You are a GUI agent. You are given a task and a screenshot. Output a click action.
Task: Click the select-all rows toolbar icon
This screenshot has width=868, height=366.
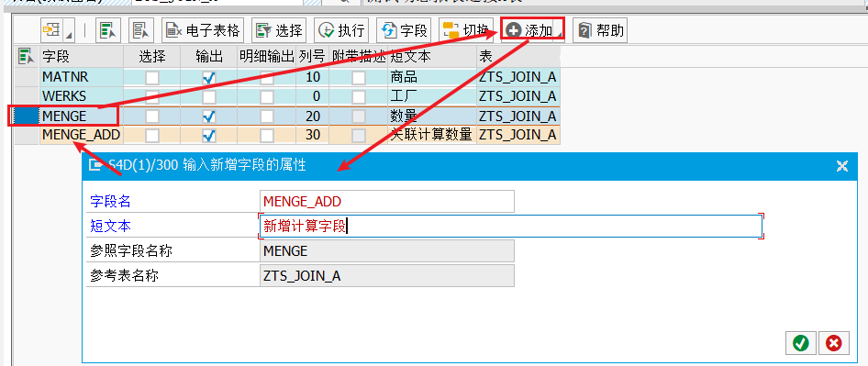coord(107,30)
